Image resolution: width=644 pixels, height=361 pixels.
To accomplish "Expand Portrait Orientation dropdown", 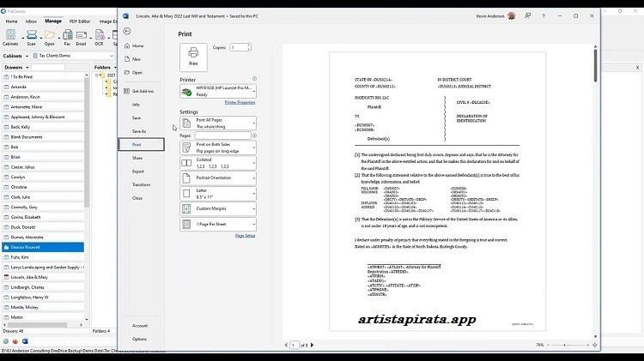I will [x=218, y=178].
